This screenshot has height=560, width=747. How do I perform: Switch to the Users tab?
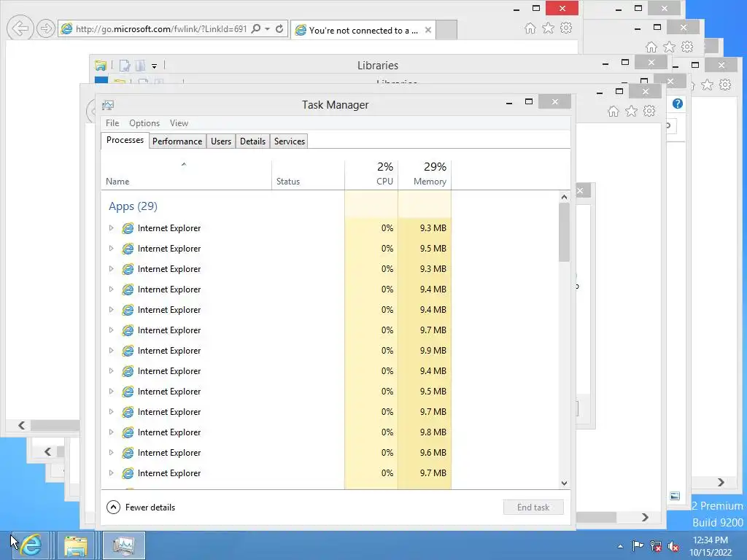point(221,141)
